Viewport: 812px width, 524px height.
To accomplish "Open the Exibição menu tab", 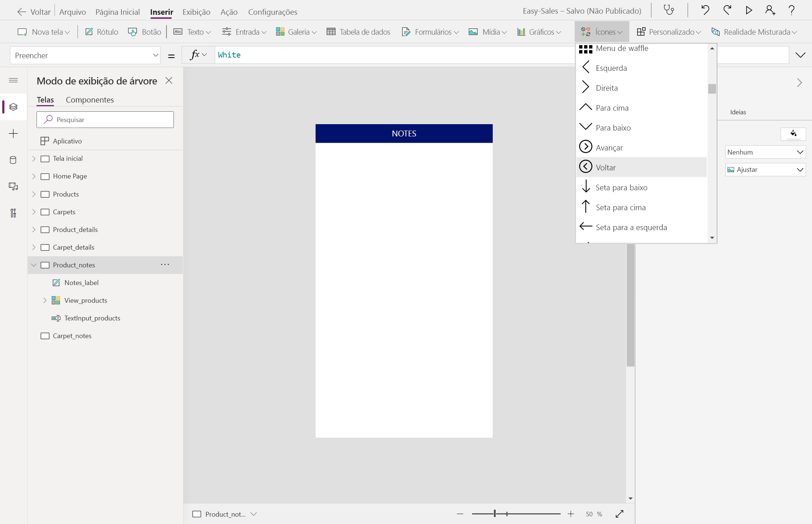I will tap(196, 12).
